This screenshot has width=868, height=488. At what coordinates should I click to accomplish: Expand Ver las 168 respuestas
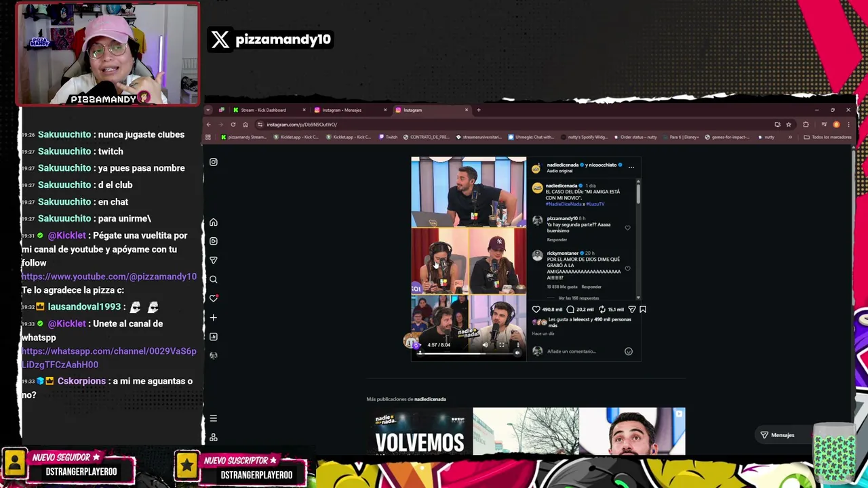click(578, 298)
